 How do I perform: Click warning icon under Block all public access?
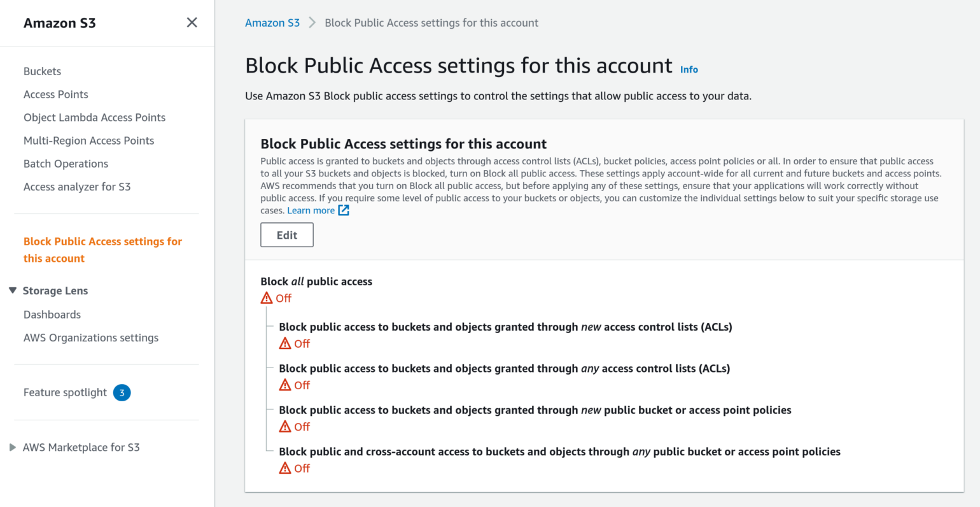coord(267,298)
